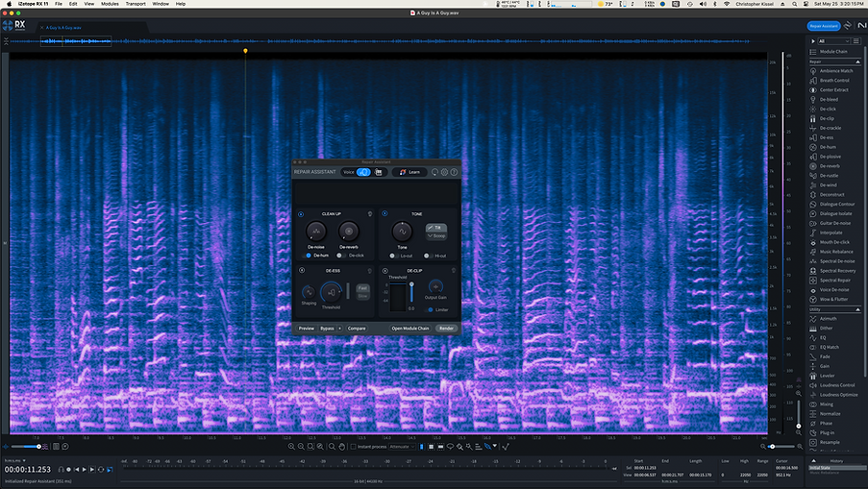This screenshot has width=868, height=489.
Task: Open the All module filter dropdown
Action: (833, 41)
